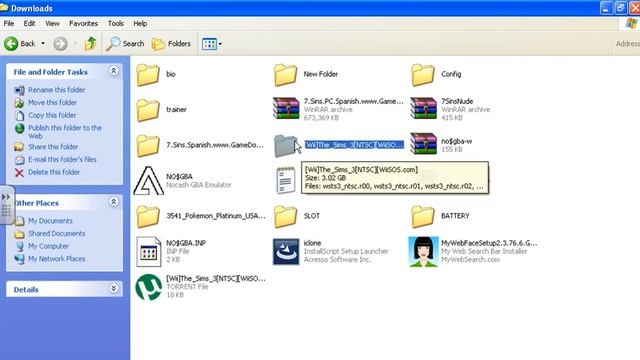
Task: Select the 3541_Pokemon_Platinum_USA folder icon
Action: (x=148, y=216)
